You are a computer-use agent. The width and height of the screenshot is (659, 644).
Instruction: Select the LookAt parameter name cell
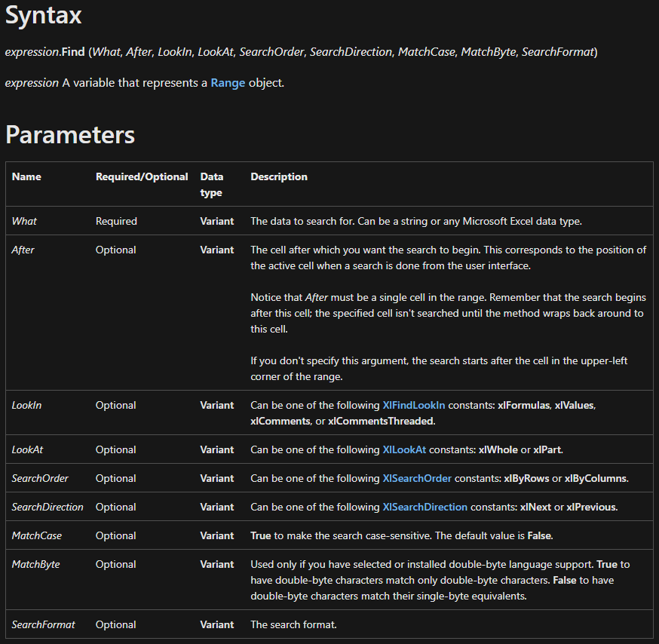(x=27, y=449)
